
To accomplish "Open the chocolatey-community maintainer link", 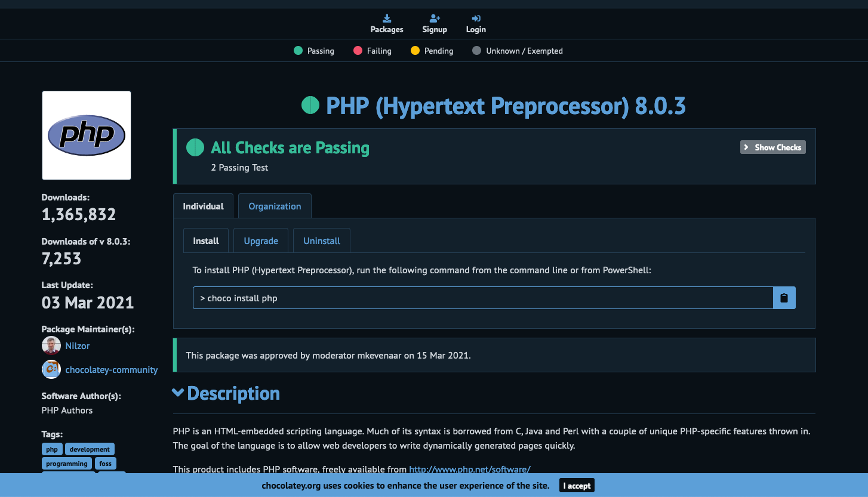I will (112, 370).
